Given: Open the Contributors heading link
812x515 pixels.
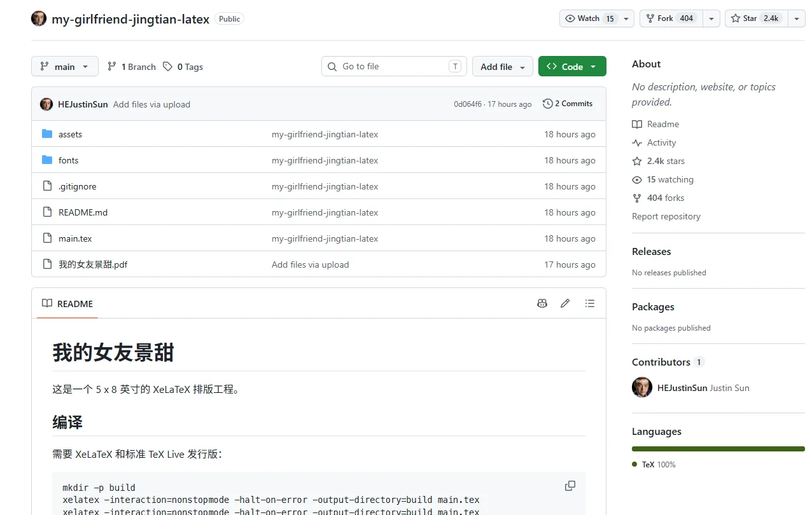Looking at the screenshot, I should (x=668, y=362).
